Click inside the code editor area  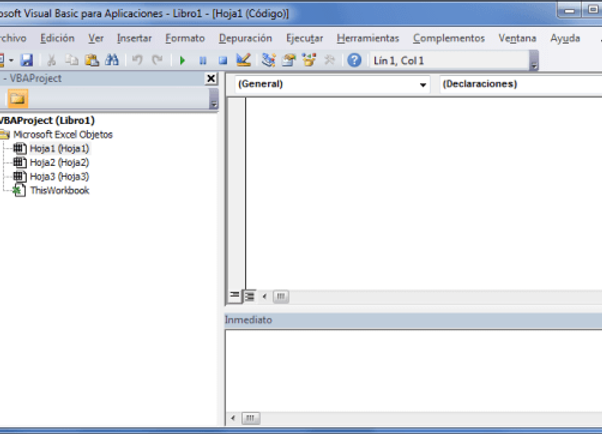pos(423,193)
